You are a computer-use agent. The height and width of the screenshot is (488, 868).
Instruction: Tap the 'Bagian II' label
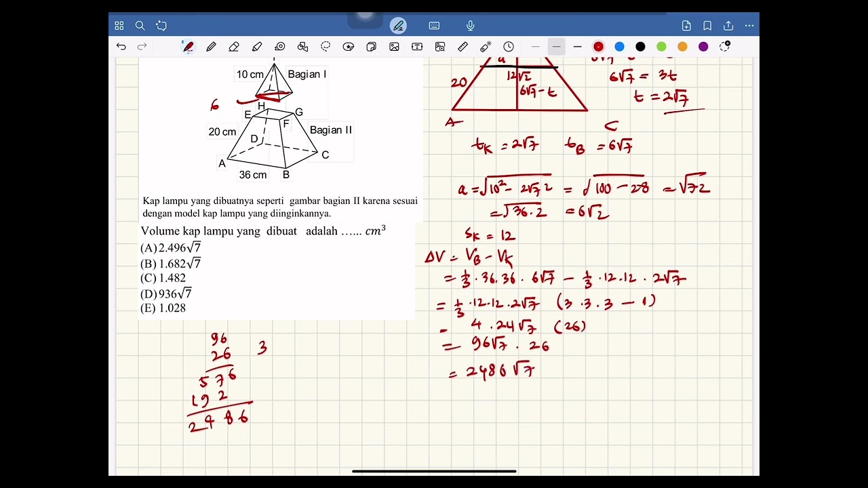pos(331,130)
